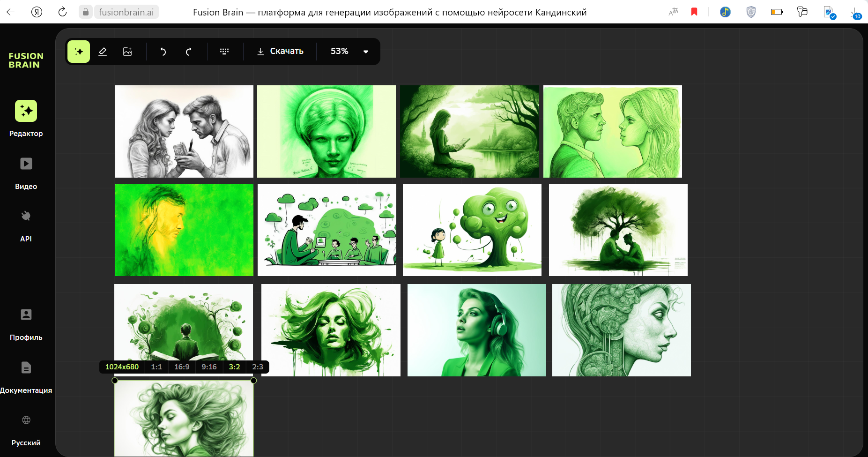Toggle the red bookmark icon

[694, 12]
